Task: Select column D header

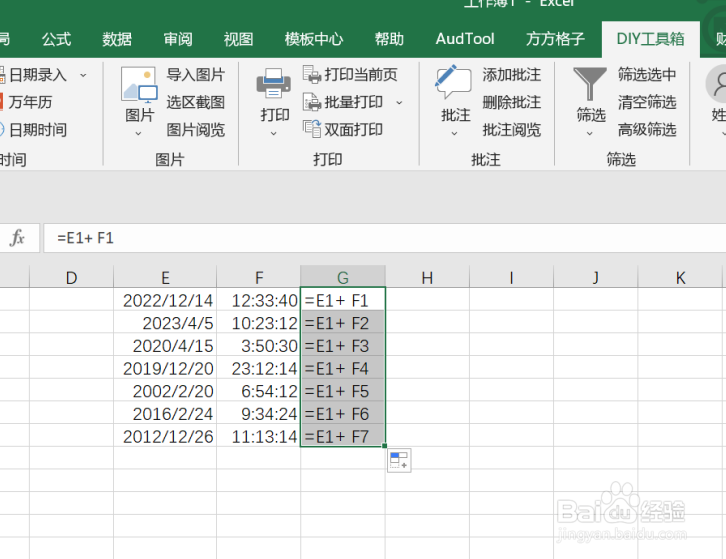Action: tap(71, 277)
